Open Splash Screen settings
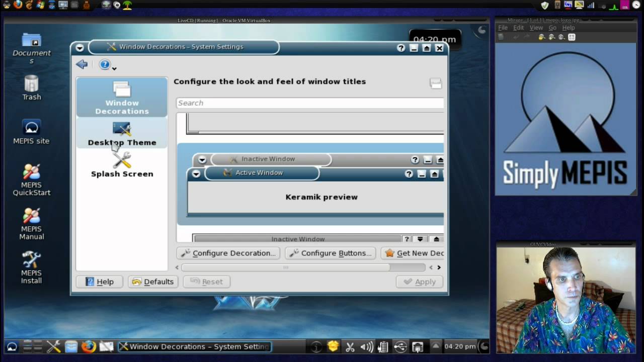 (122, 165)
